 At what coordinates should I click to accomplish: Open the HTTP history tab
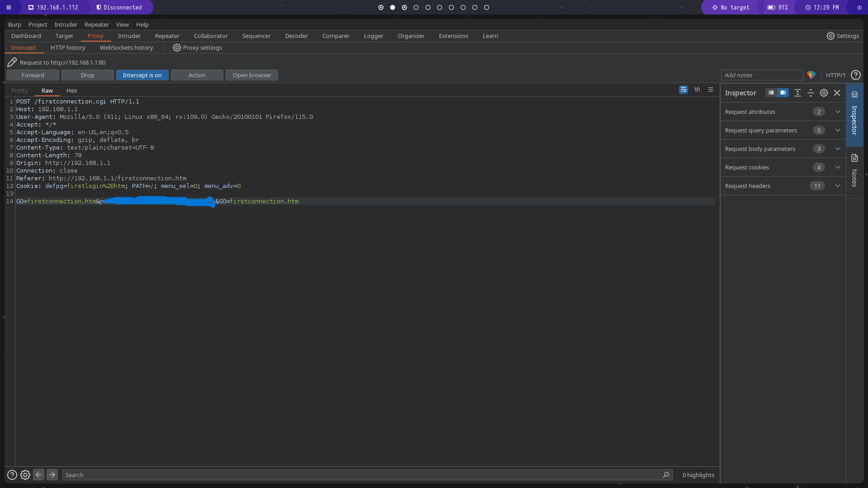[68, 47]
